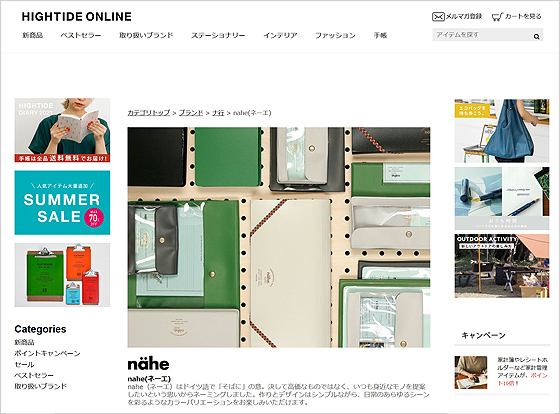Click the ブランド breadcrumb link

coord(191,113)
